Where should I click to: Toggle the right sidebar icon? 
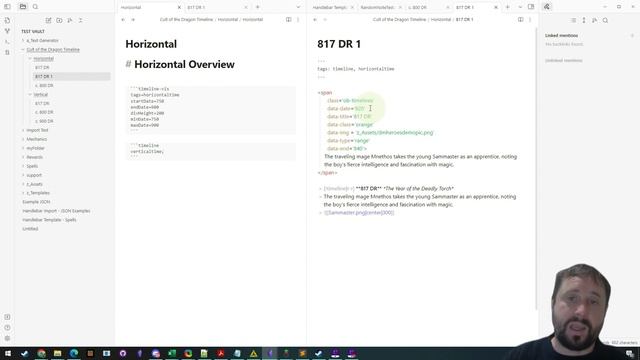531,7
